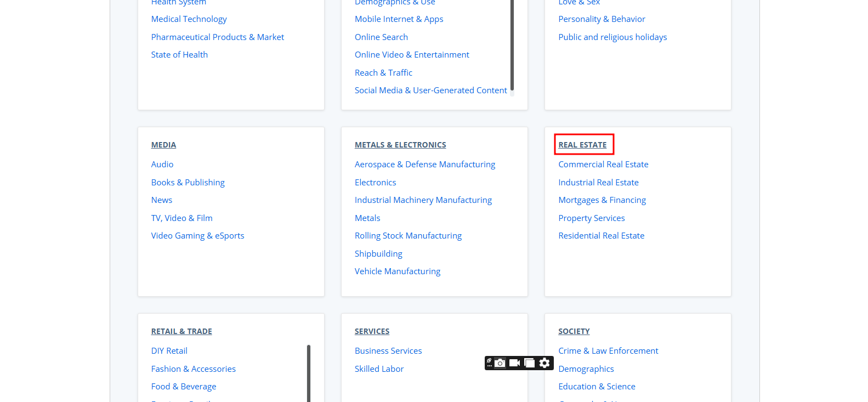Select Residential Real Estate link
Image resolution: width=868 pixels, height=402 pixels.
[x=601, y=236]
